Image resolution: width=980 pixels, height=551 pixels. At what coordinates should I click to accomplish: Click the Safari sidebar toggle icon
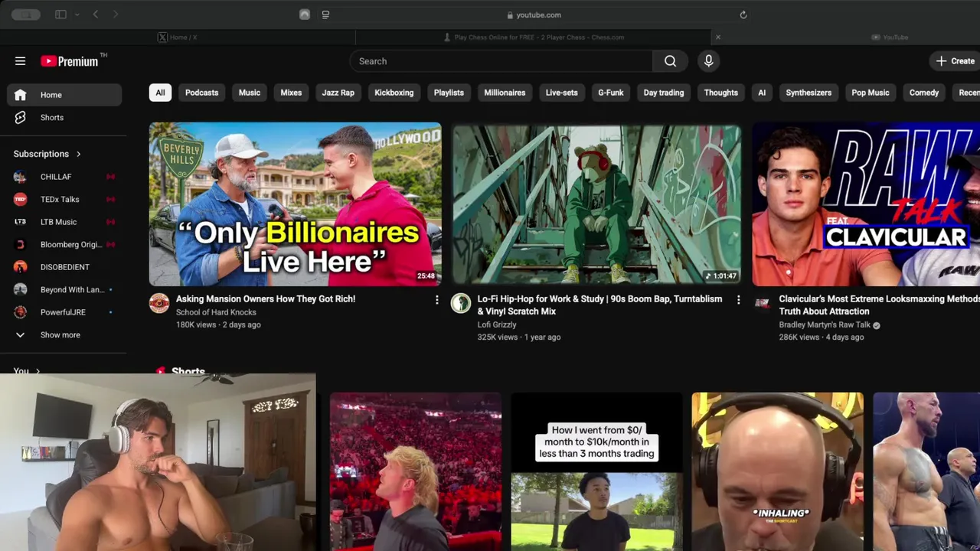60,15
